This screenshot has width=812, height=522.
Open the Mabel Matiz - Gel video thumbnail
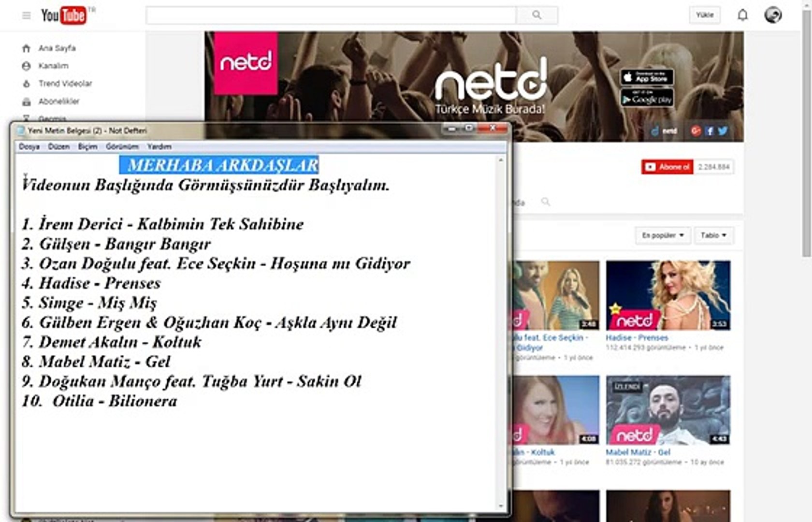(668, 410)
